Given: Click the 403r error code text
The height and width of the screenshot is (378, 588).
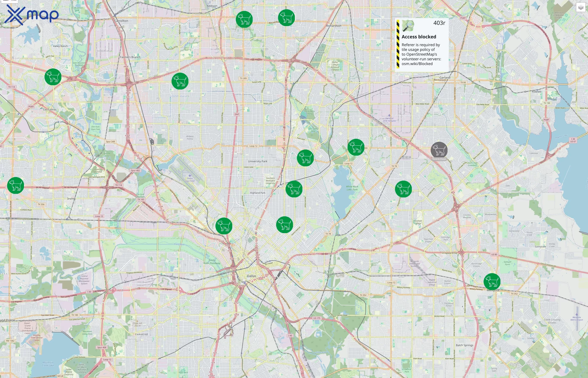Looking at the screenshot, I should pyautogui.click(x=439, y=23).
